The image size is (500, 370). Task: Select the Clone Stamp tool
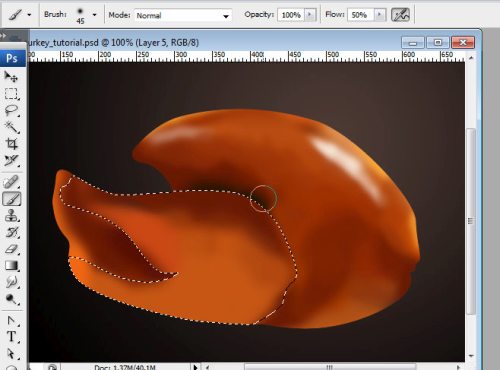(11, 216)
